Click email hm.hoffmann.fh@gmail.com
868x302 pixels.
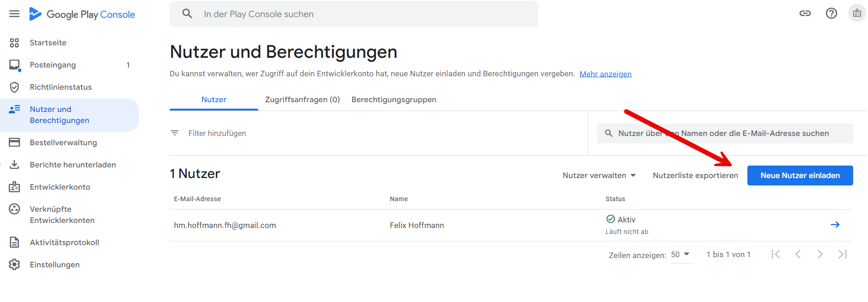click(225, 225)
